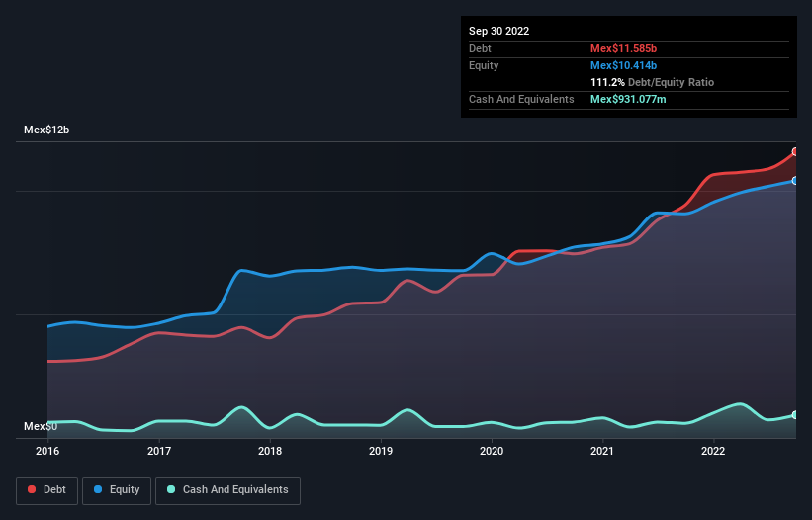Image resolution: width=812 pixels, height=520 pixels.
Task: Click the teal Cash endpoint marker
Action: point(795,415)
